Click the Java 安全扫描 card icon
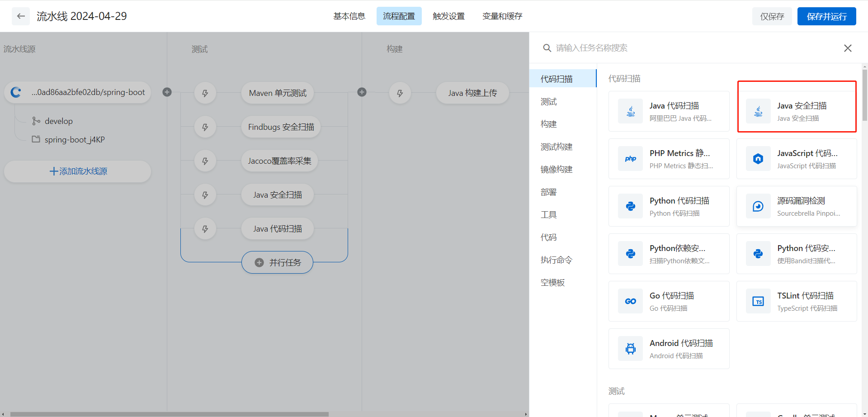The image size is (868, 417). click(758, 111)
